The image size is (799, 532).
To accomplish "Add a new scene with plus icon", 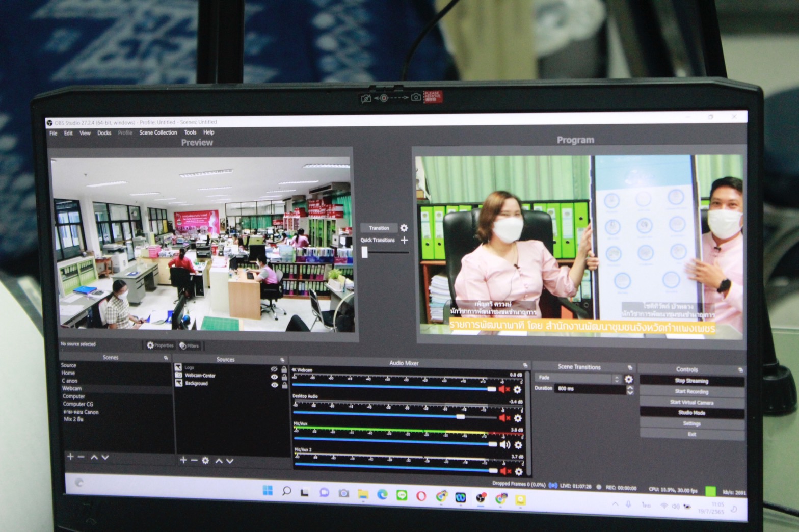I will click(x=70, y=457).
